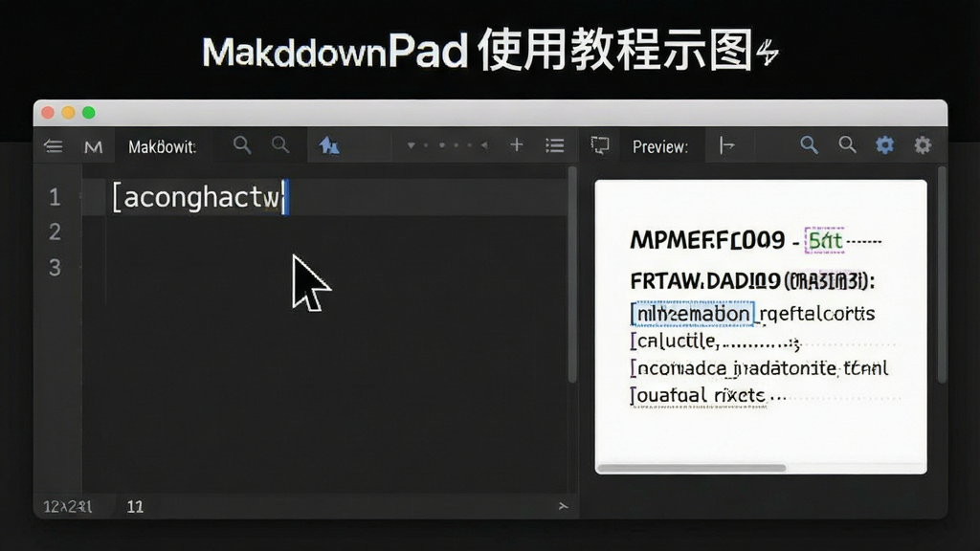Click the bulleted list icon in editor toolbar
Screen dimensions: 980x551
554,145
